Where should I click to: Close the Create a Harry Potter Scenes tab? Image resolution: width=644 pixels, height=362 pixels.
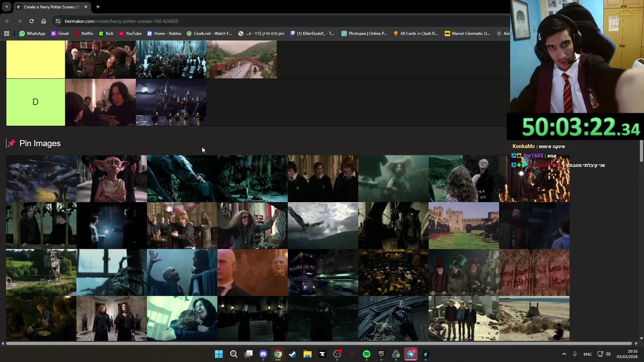point(86,7)
